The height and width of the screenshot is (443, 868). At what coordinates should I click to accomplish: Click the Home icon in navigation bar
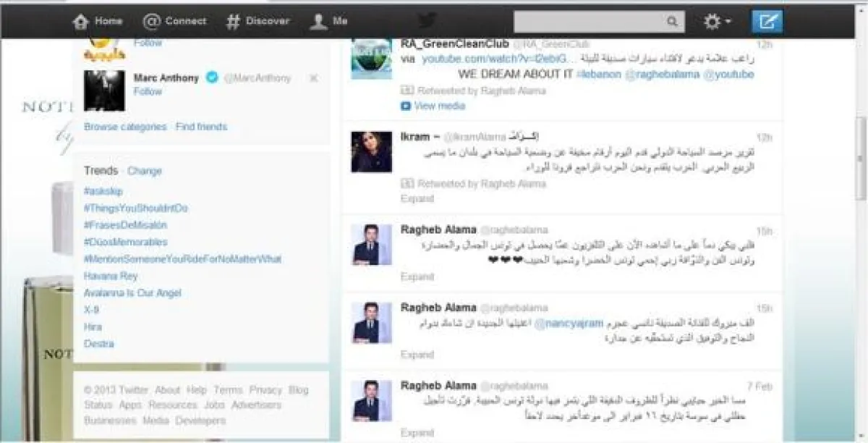pos(80,22)
